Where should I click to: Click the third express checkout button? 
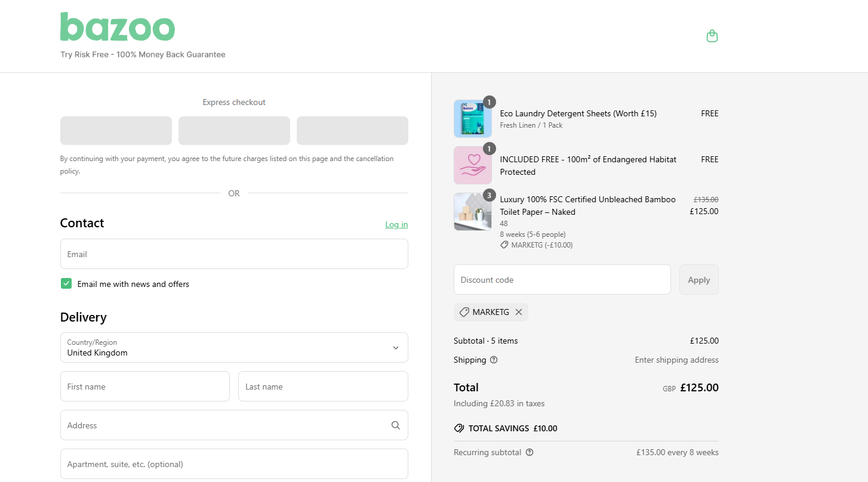pos(352,131)
